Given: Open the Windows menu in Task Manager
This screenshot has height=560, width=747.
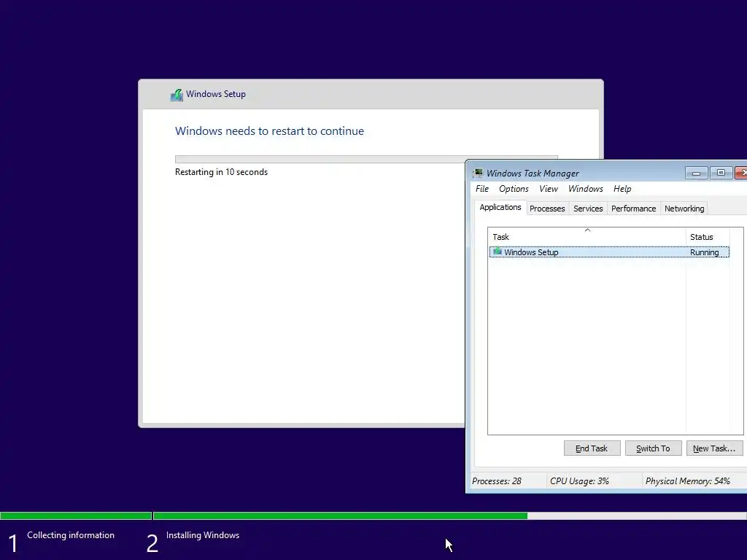Looking at the screenshot, I should click(586, 189).
